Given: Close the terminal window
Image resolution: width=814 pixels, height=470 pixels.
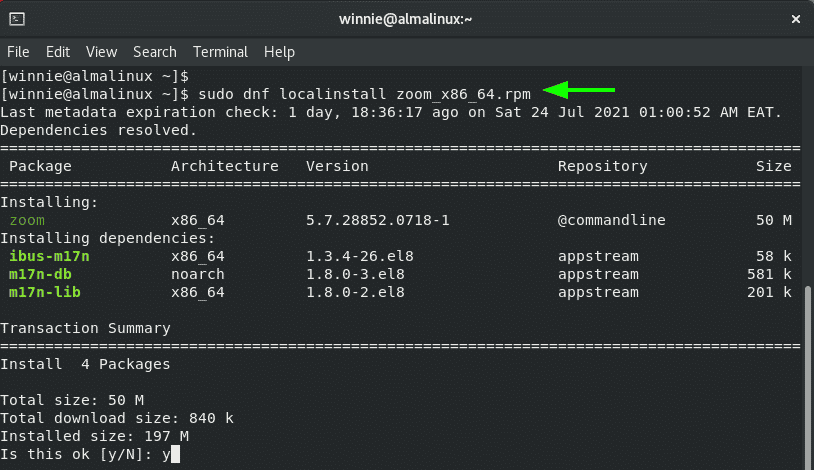Looking at the screenshot, I should pos(795,19).
